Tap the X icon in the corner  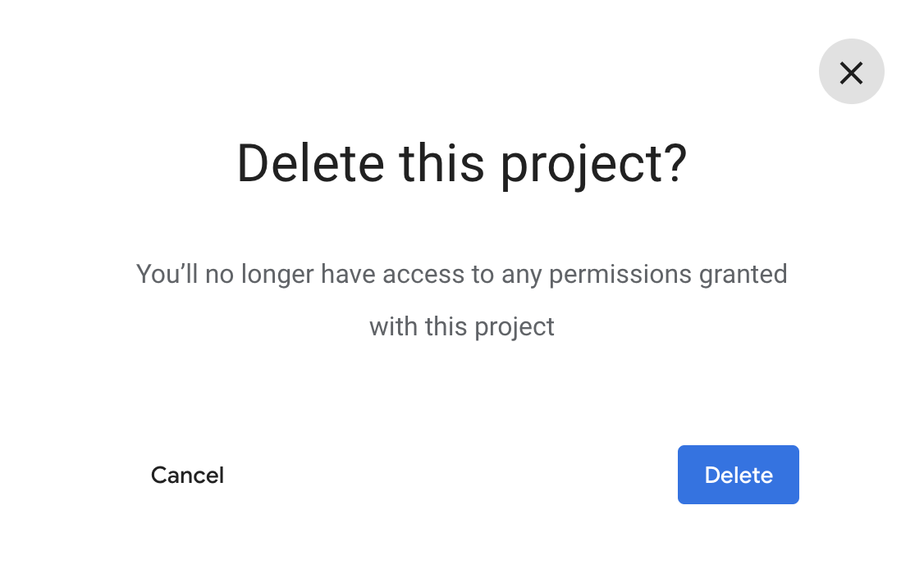pyautogui.click(x=851, y=72)
